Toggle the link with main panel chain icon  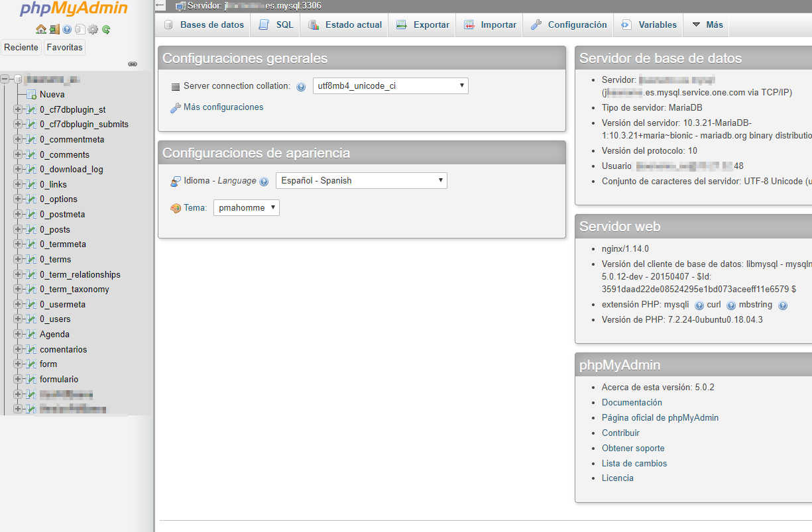133,64
